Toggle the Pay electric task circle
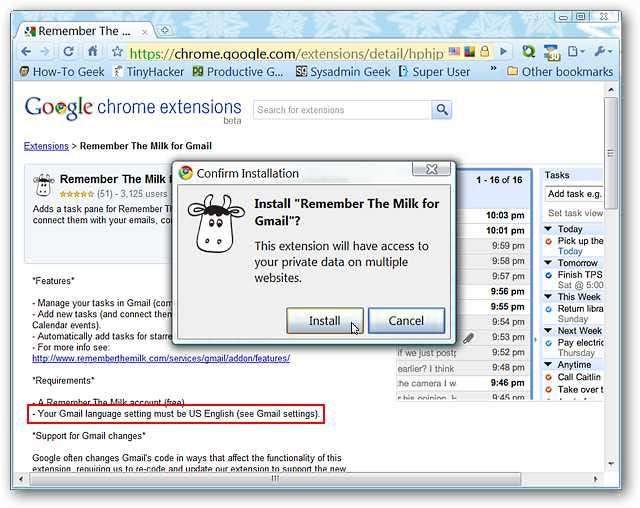 pyautogui.click(x=549, y=343)
